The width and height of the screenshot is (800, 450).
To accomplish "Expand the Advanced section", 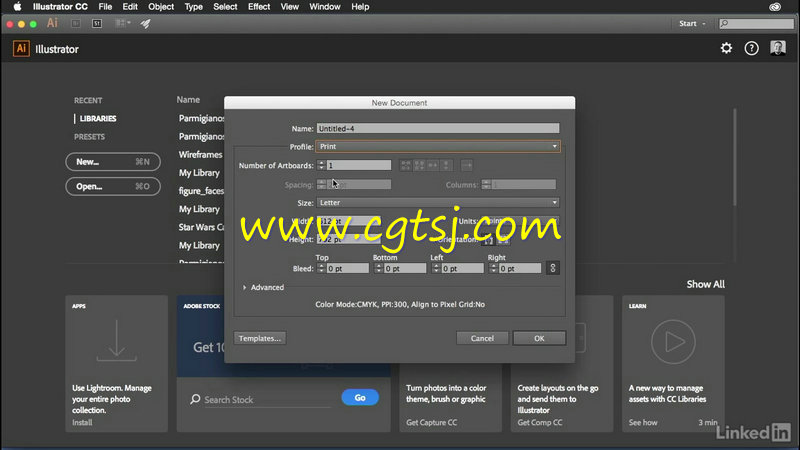I will 263,287.
